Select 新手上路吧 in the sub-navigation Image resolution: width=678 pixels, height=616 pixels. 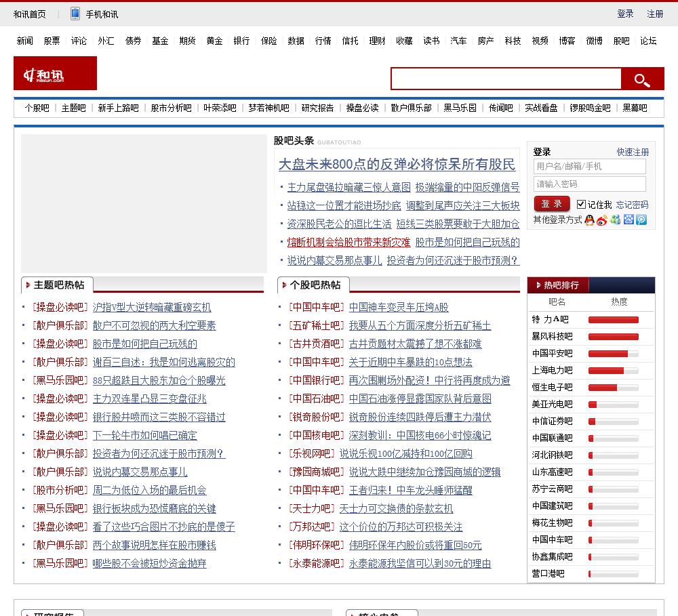coord(119,108)
